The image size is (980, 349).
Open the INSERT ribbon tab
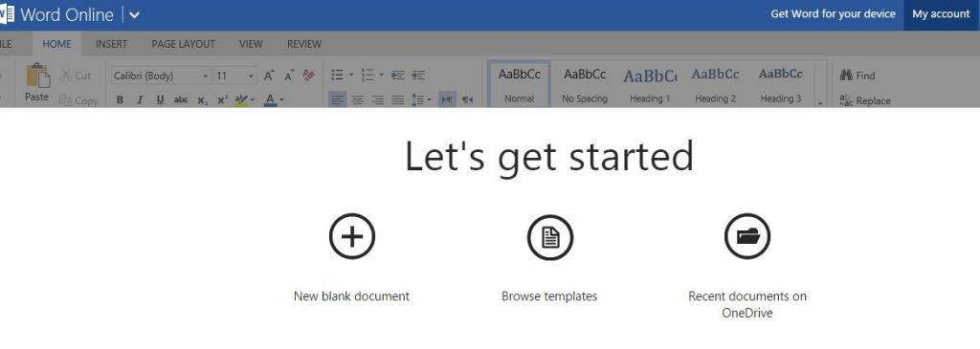pos(111,44)
